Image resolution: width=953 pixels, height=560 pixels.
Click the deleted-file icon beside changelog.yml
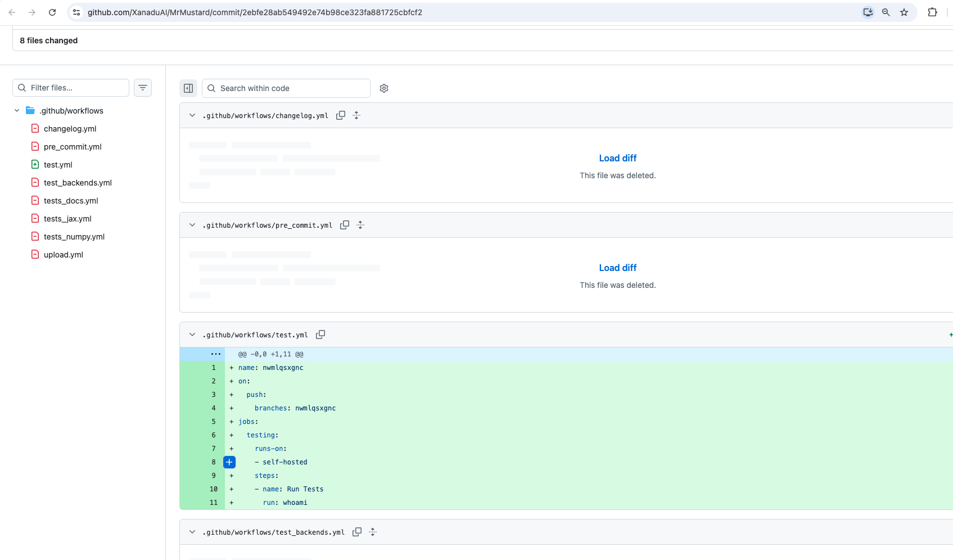[35, 128]
